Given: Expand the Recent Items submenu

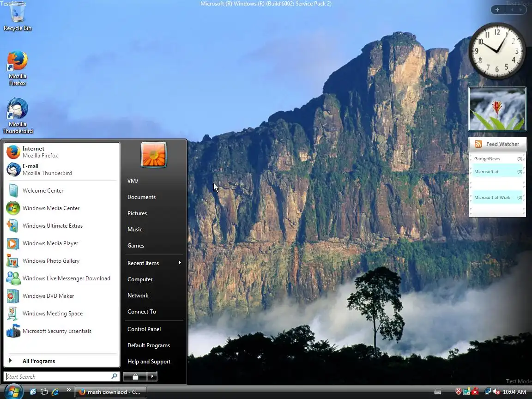Looking at the screenshot, I should click(154, 263).
